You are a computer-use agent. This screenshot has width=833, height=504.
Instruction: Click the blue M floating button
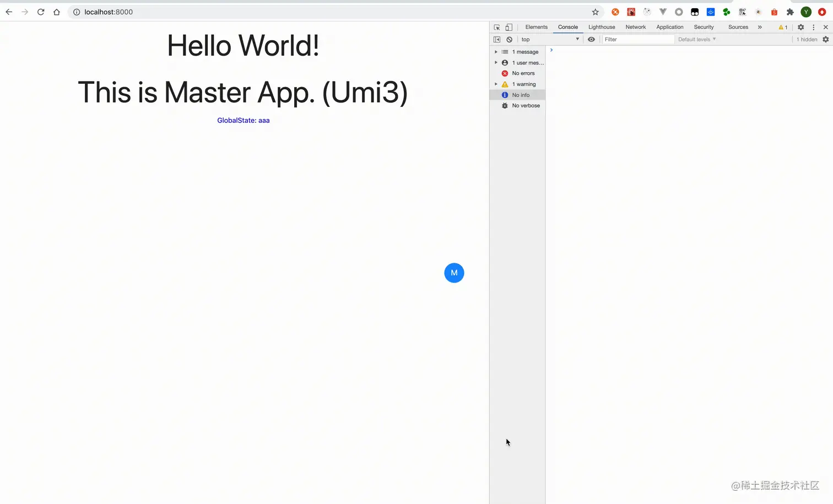pyautogui.click(x=454, y=273)
